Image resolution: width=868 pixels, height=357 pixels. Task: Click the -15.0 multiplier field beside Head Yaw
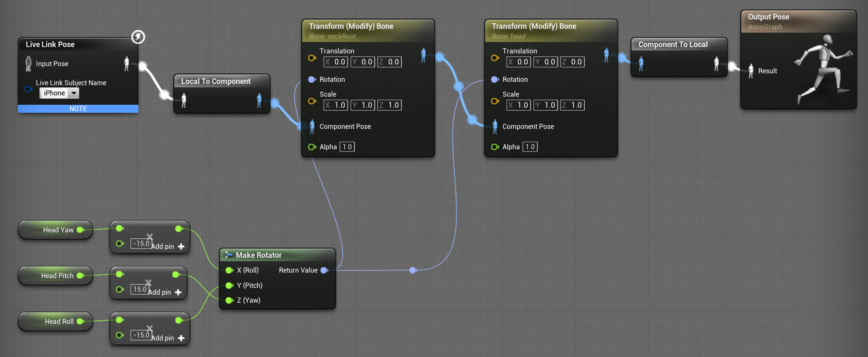pos(141,243)
